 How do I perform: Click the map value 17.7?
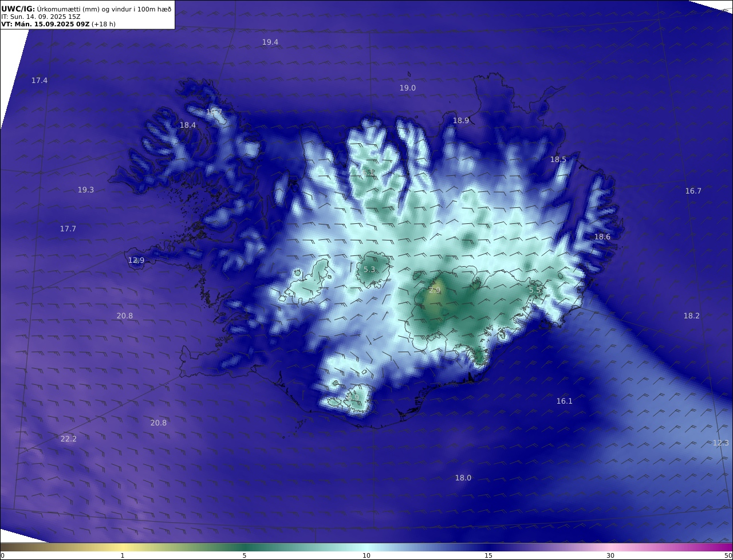click(x=68, y=228)
